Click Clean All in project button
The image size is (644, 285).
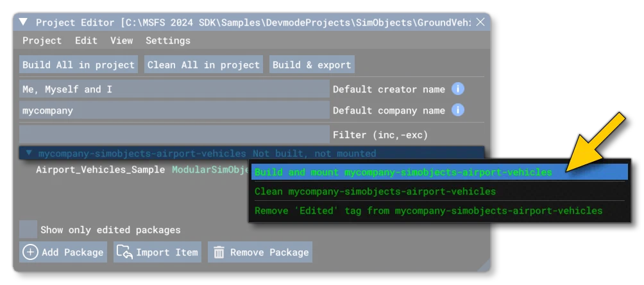click(x=203, y=65)
